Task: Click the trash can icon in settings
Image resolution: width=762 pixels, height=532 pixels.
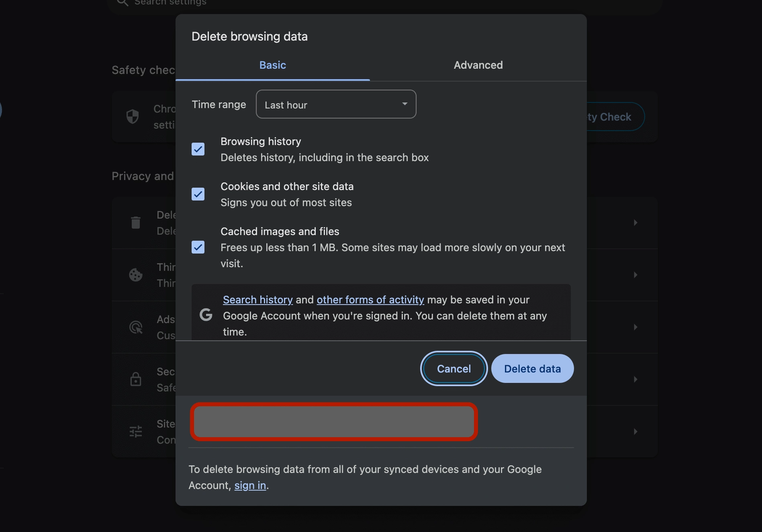Action: [x=136, y=223]
